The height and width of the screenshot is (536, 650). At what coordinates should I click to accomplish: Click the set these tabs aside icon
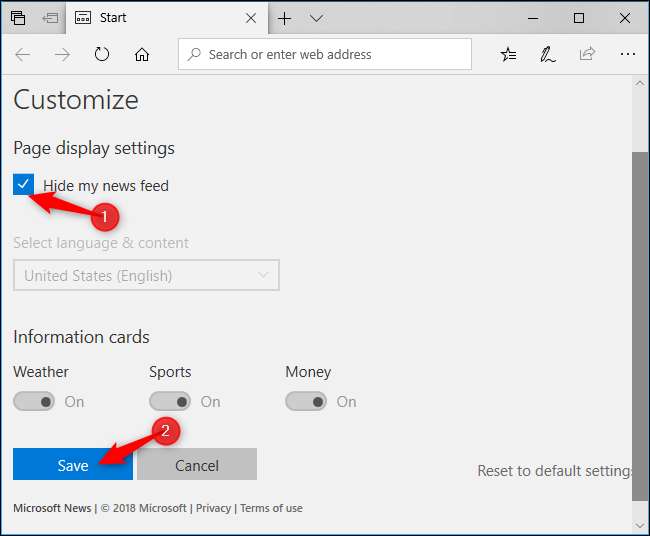pyautogui.click(x=51, y=18)
